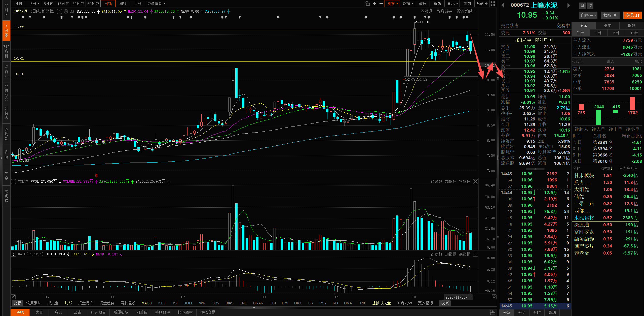Go to previous stock arrow
The image size is (644, 316).
(503, 5)
